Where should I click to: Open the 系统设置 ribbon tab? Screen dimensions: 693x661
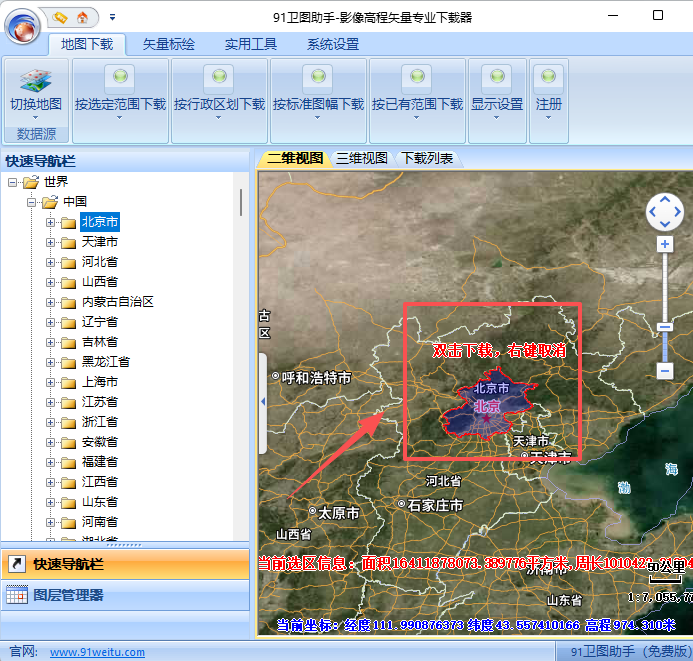333,44
